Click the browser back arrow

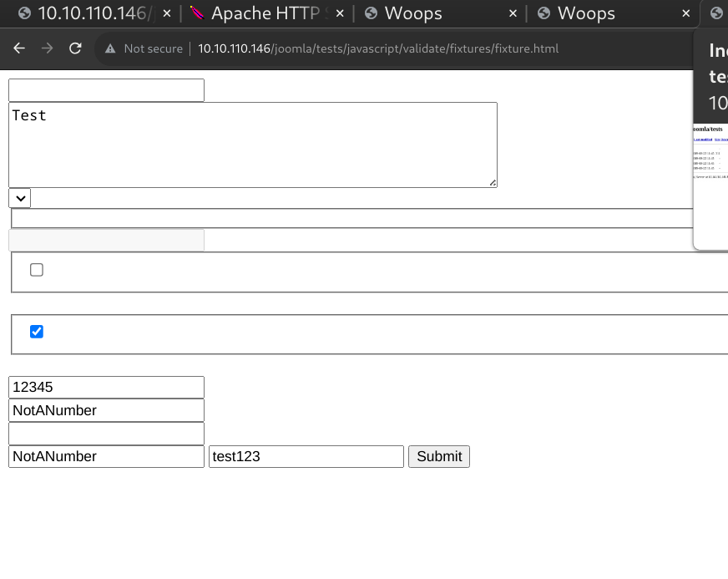coord(19,48)
